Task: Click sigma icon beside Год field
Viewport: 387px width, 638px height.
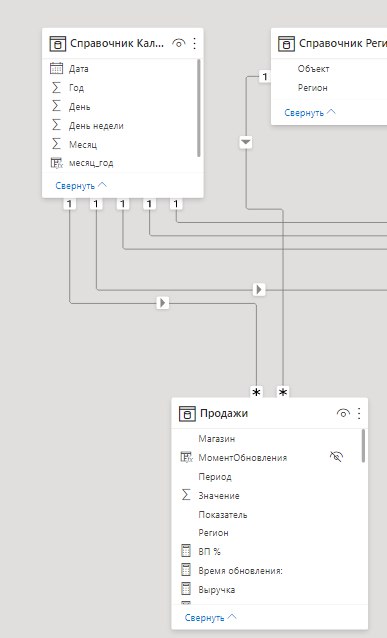Action: coord(56,87)
